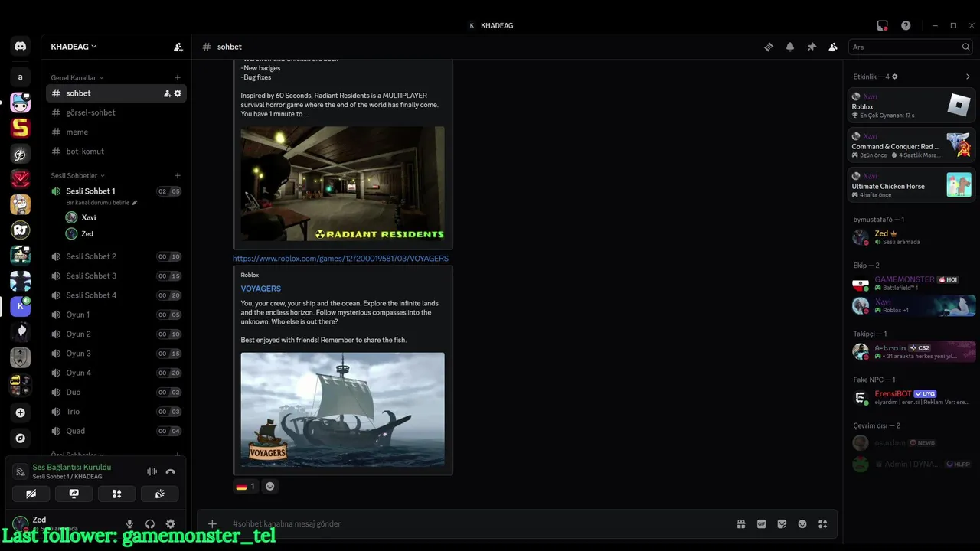Deafen headphones toggle
The image size is (980, 551).
click(x=150, y=524)
